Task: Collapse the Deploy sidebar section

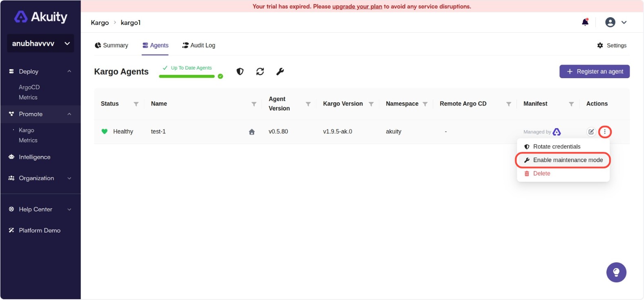Action: 69,71
